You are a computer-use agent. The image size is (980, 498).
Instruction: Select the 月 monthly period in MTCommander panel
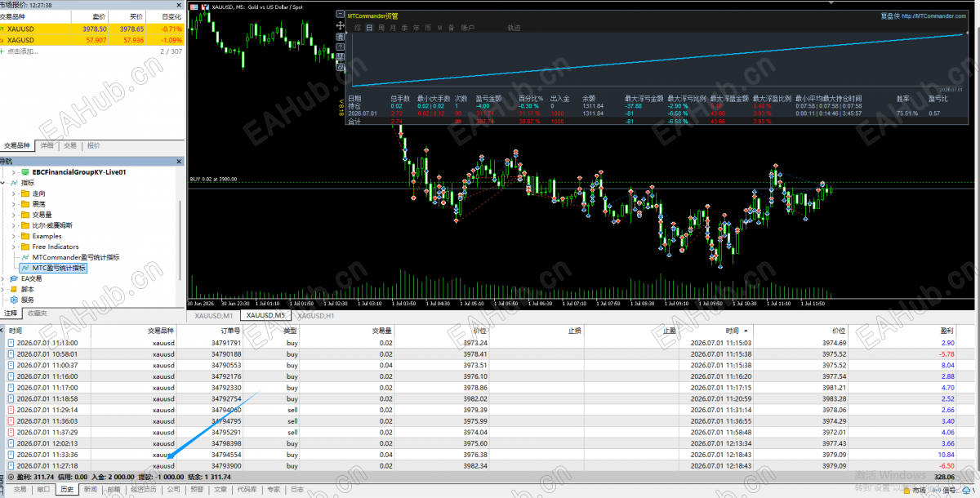[393, 28]
